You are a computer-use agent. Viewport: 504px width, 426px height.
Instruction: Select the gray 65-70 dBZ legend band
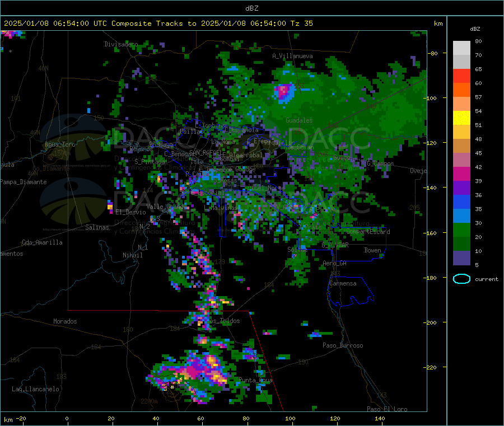pyautogui.click(x=461, y=62)
